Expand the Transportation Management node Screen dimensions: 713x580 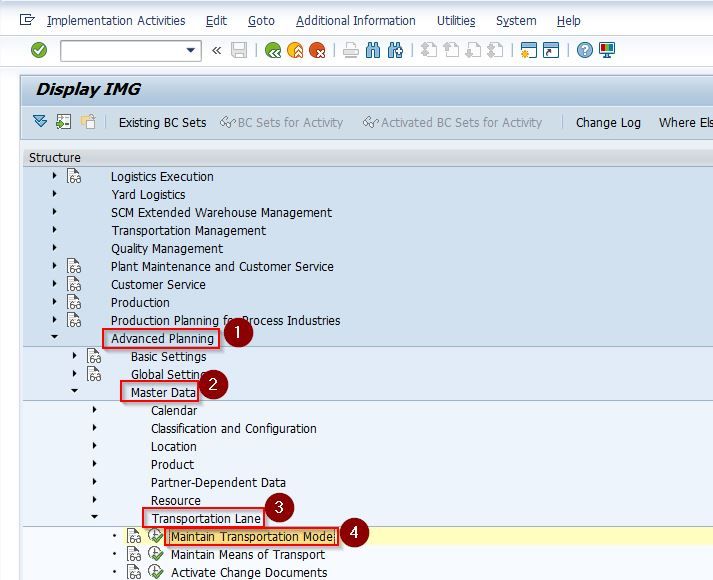click(x=55, y=230)
